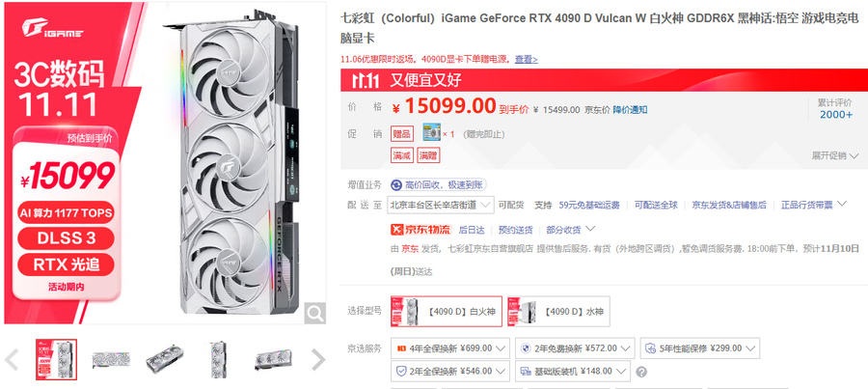The width and height of the screenshot is (868, 389).
Task: Click the JD Logistics logo
Action: (420, 230)
